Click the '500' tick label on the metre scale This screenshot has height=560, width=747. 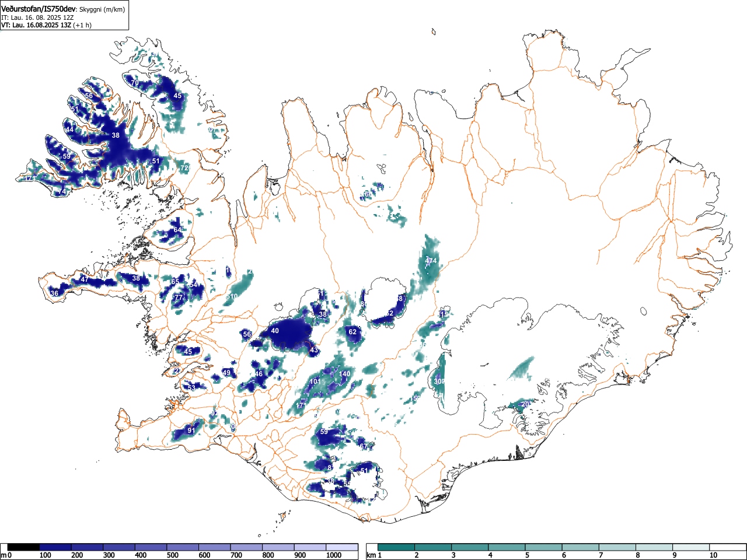pos(172,555)
